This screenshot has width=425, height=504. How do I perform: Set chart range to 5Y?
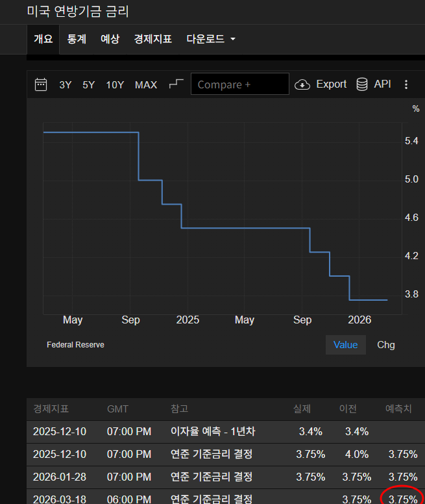(88, 84)
